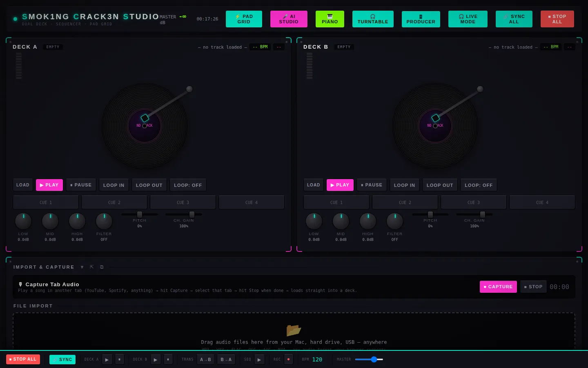
Task: Pop out the Import & Capture panel
Action: [92, 267]
